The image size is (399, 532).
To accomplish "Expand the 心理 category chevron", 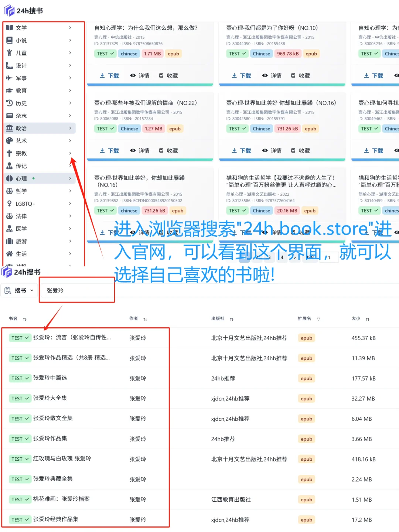I will 70,178.
